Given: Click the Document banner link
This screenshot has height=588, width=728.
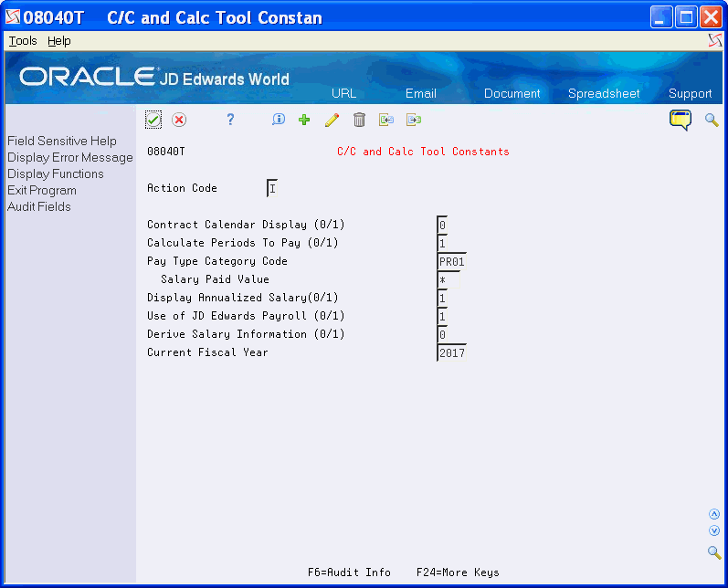Looking at the screenshot, I should pyautogui.click(x=512, y=93).
